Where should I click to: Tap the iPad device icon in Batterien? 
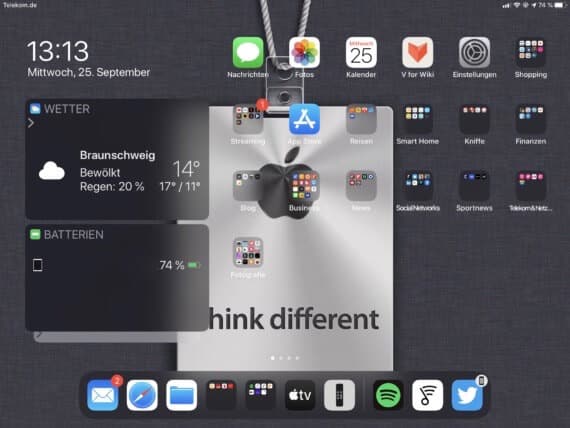point(37,265)
